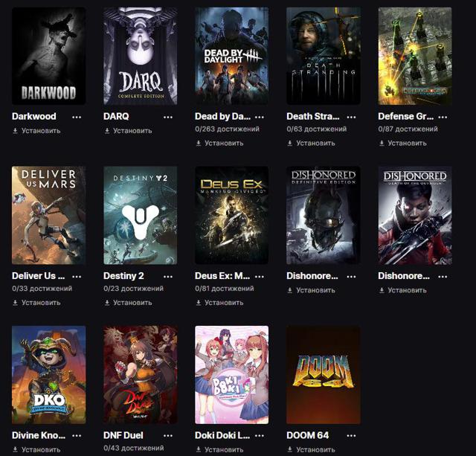Open the DNF Duel cover art
Viewport: 476px width, 456px height.
coord(141,375)
